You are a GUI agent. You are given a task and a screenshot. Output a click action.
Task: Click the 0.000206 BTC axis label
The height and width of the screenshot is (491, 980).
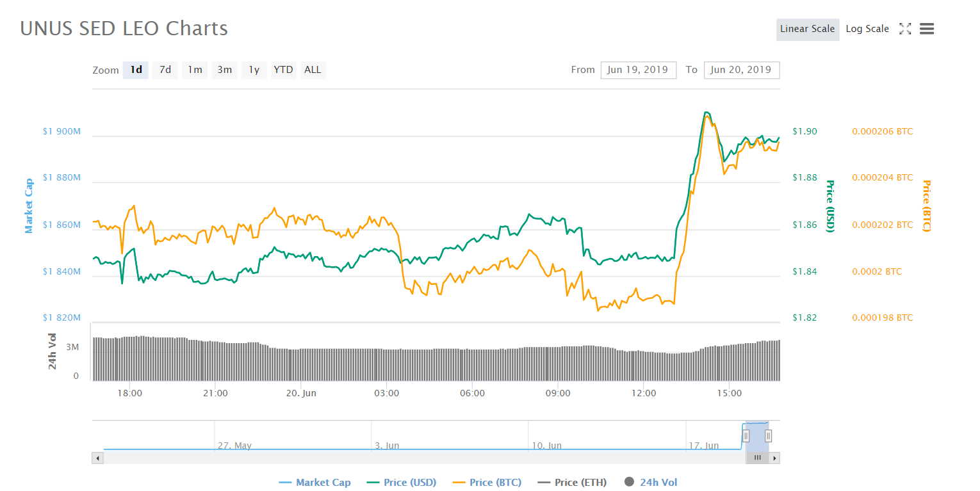pyautogui.click(x=883, y=131)
